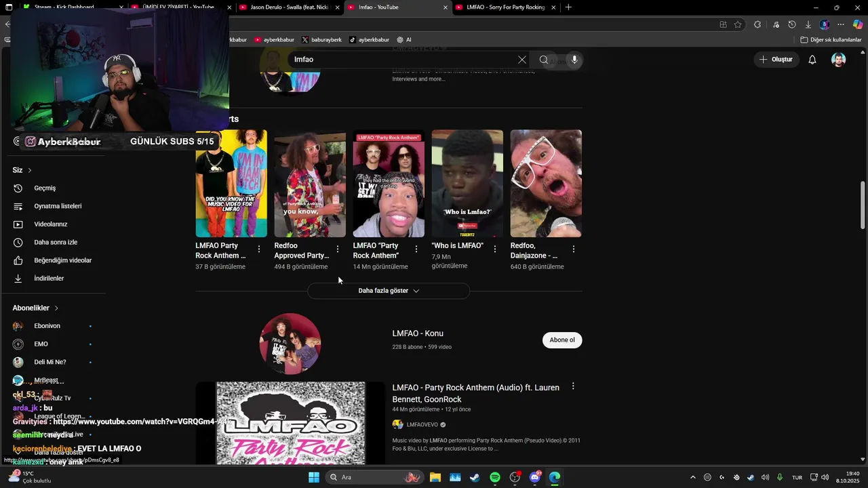Expand shorts with Daha fazla göster

pyautogui.click(x=389, y=291)
